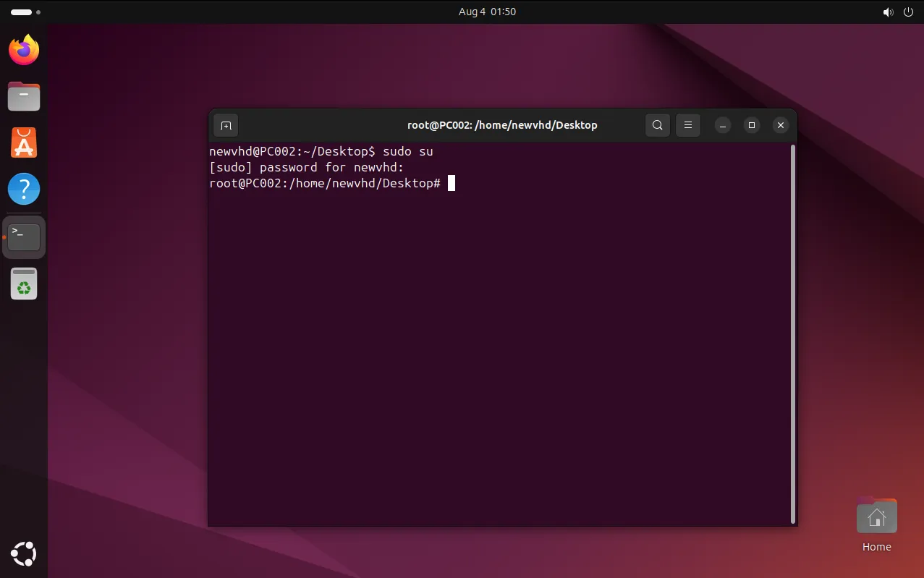Show Applications via the Ubuntu logo

[x=24, y=554]
